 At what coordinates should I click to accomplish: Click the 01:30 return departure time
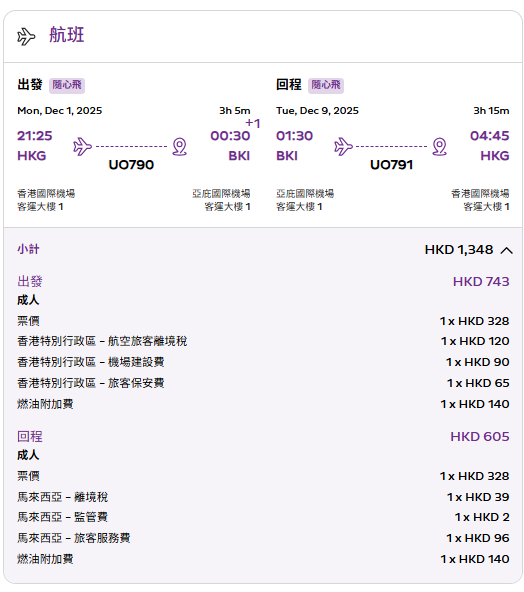294,136
